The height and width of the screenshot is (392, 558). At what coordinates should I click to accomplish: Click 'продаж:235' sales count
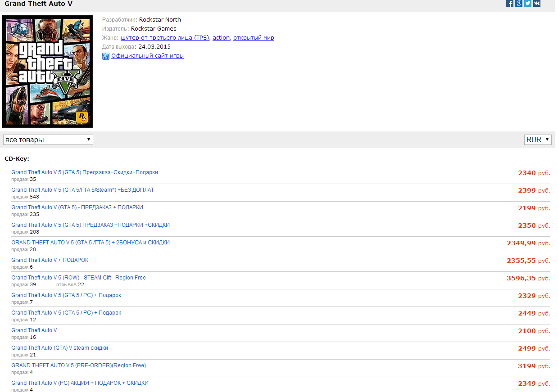(25, 214)
